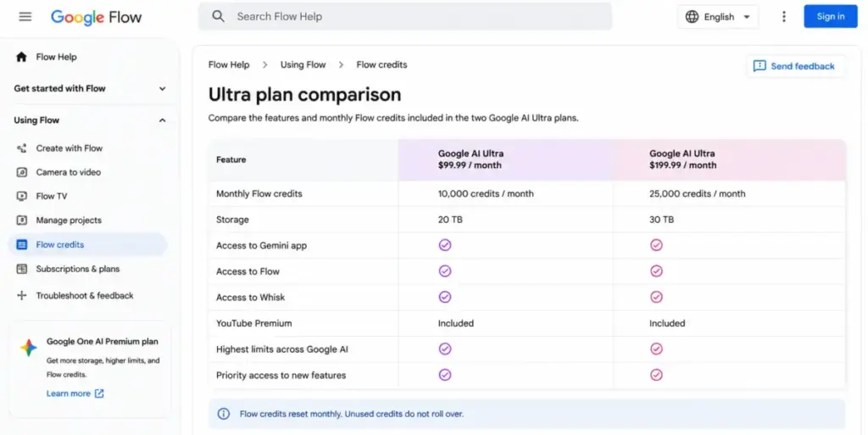868x435 pixels.
Task: Select Flow credits in the sidebar
Action: (x=87, y=244)
